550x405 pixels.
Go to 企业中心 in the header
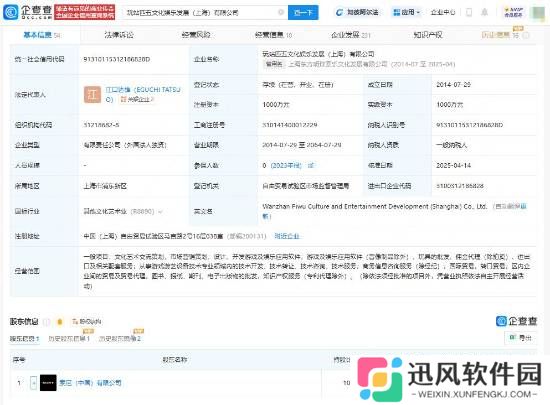click(x=443, y=13)
